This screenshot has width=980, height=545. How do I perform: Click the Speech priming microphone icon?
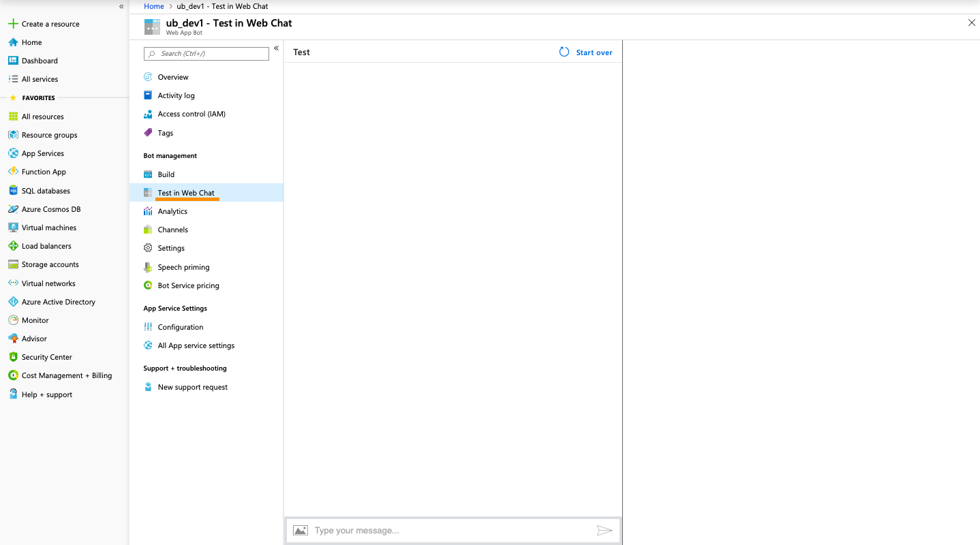(x=148, y=267)
